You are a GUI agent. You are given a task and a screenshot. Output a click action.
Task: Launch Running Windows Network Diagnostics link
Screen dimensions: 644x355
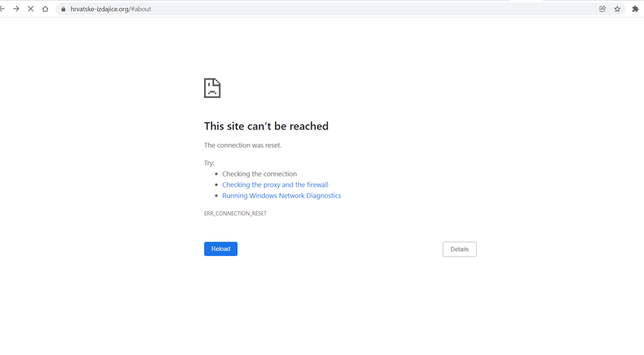(281, 195)
